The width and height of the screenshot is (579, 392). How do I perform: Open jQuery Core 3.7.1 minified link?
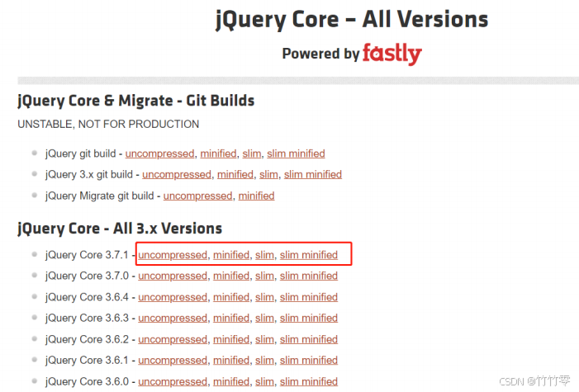tap(231, 255)
